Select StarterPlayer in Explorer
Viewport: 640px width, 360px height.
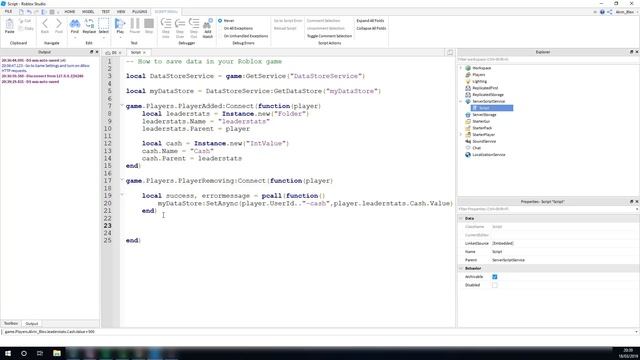[x=483, y=135]
